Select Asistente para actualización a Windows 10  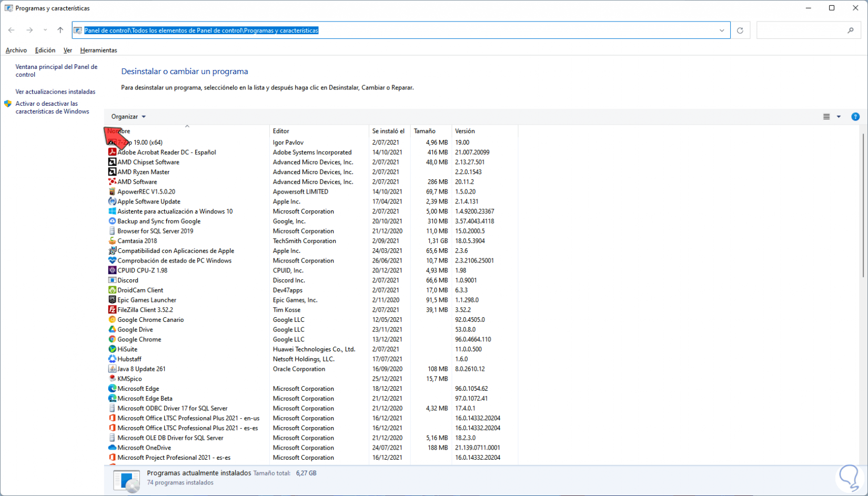coord(175,211)
